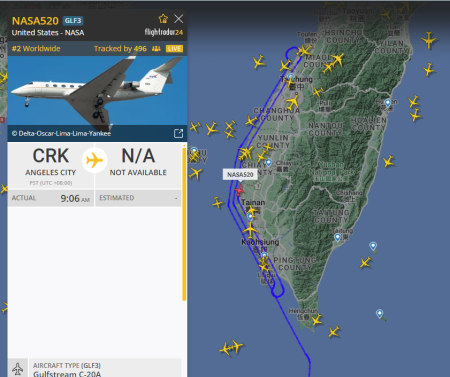
Task: Click the airport pin near Taichung
Action: [291, 77]
